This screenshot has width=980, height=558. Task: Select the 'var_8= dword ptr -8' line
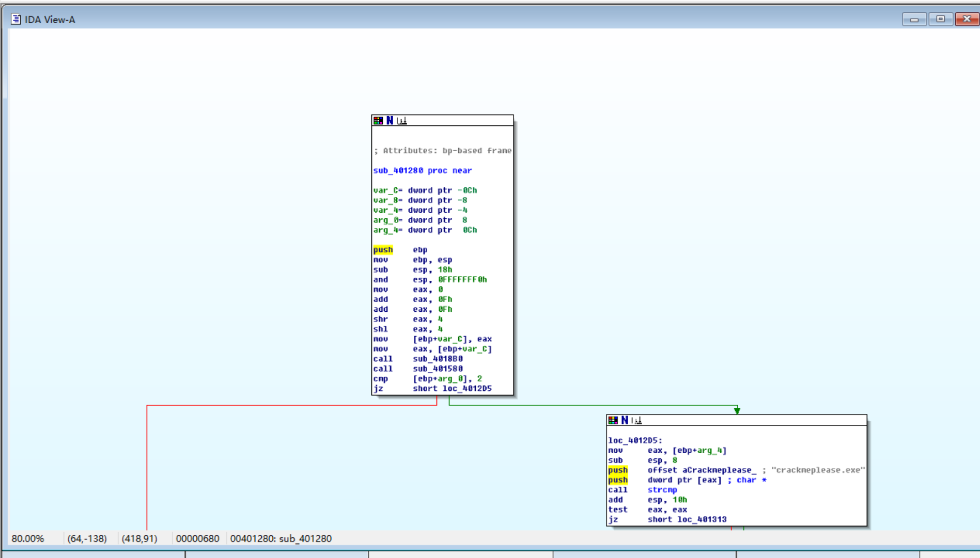pyautogui.click(x=421, y=200)
